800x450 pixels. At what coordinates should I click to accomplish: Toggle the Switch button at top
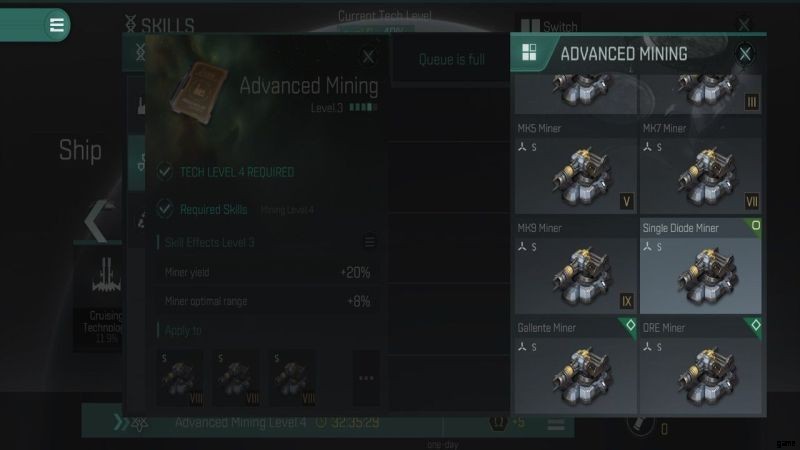[549, 26]
